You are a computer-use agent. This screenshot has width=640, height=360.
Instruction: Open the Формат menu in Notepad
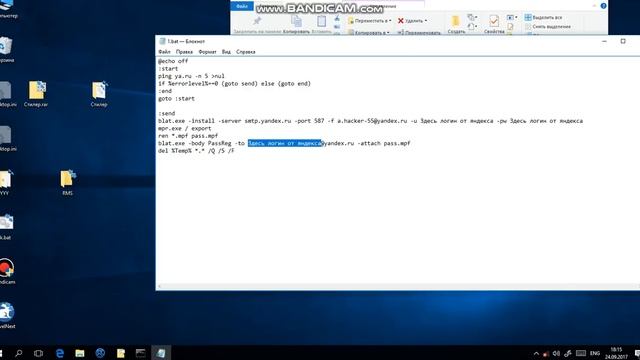(207, 52)
